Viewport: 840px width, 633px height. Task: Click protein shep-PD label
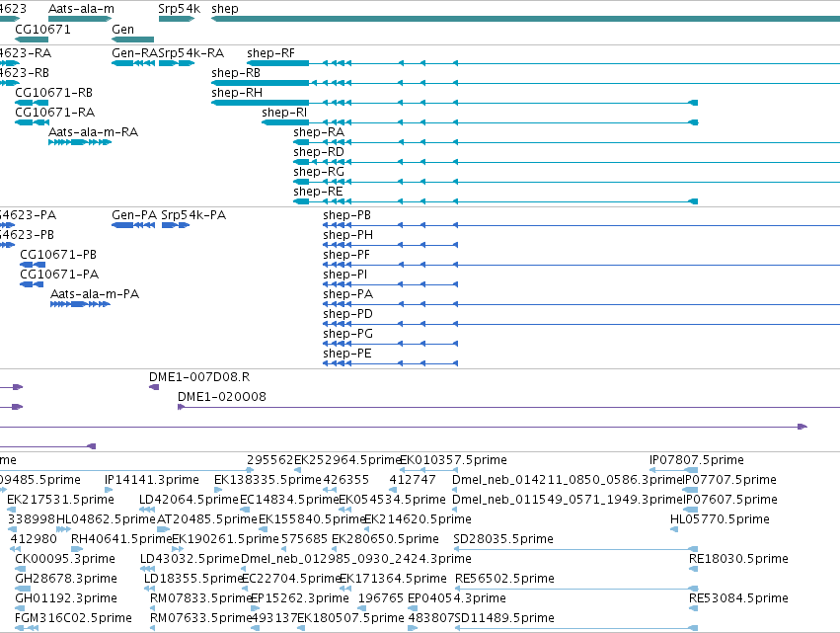347,315
